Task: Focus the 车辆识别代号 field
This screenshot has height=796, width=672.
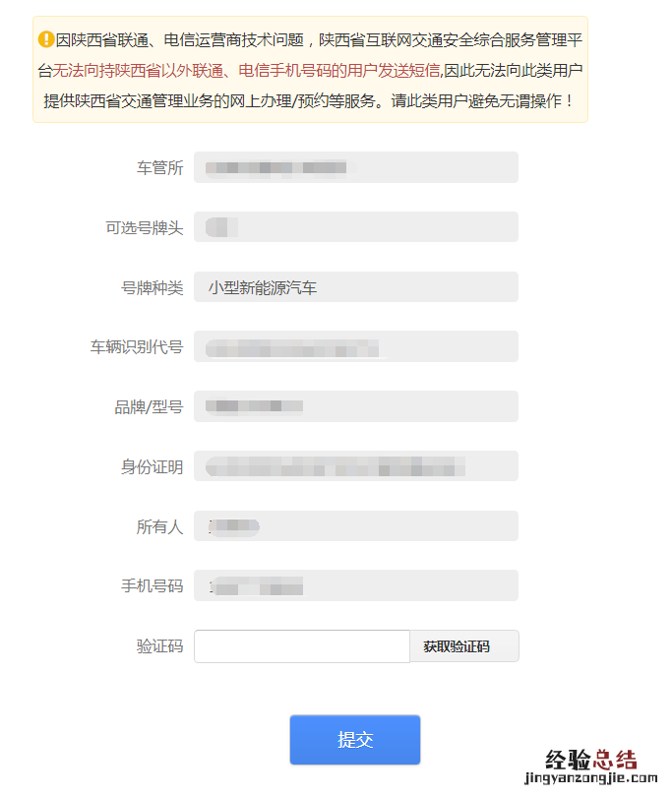Action: click(356, 346)
